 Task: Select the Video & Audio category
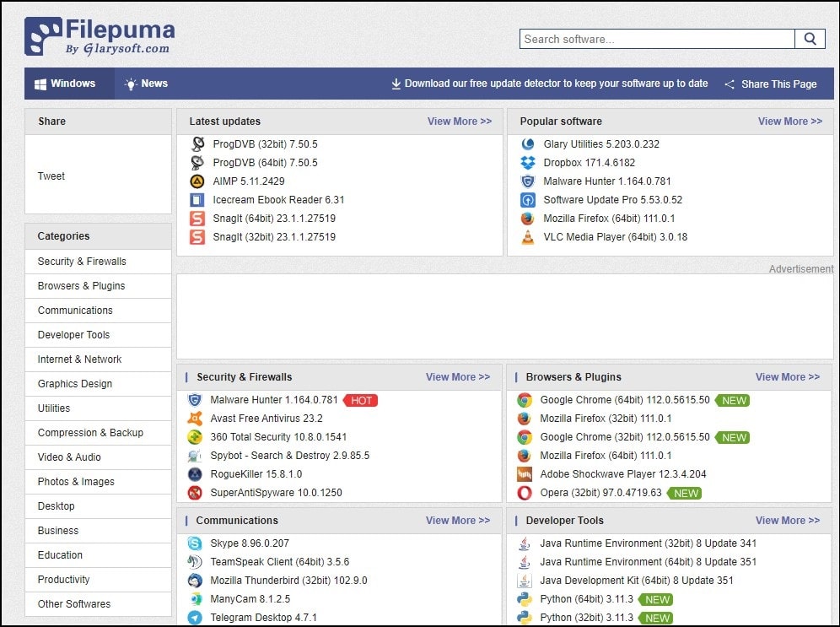(x=98, y=457)
